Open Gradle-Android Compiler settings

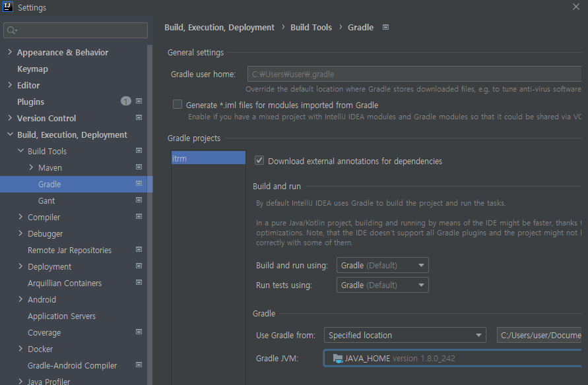[72, 365]
